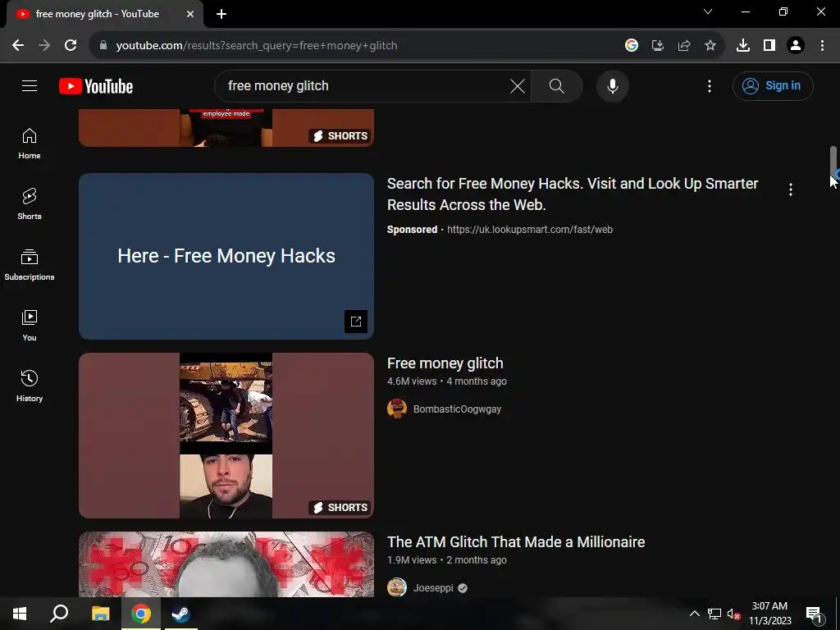Open Shorts in the sidebar
The height and width of the screenshot is (630, 840).
[x=30, y=204]
